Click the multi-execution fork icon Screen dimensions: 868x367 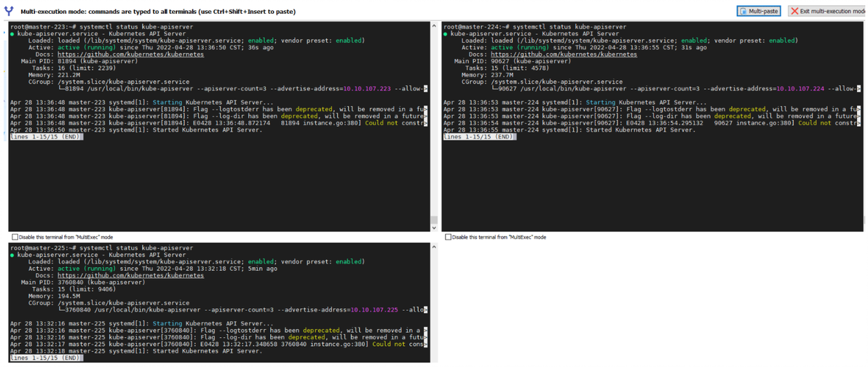(9, 11)
